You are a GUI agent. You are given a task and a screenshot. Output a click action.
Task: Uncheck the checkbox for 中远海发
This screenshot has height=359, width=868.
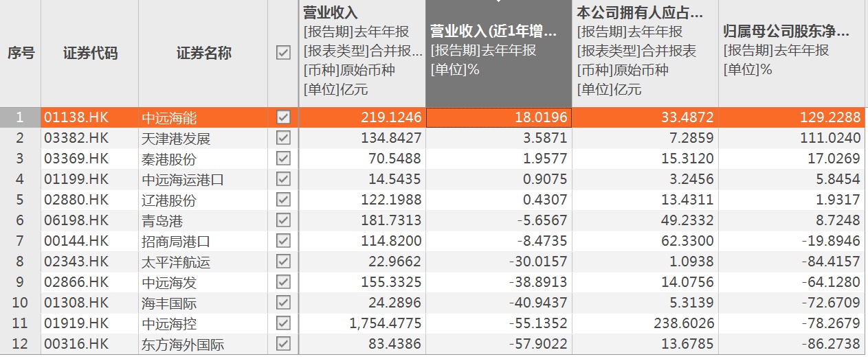coord(283,282)
